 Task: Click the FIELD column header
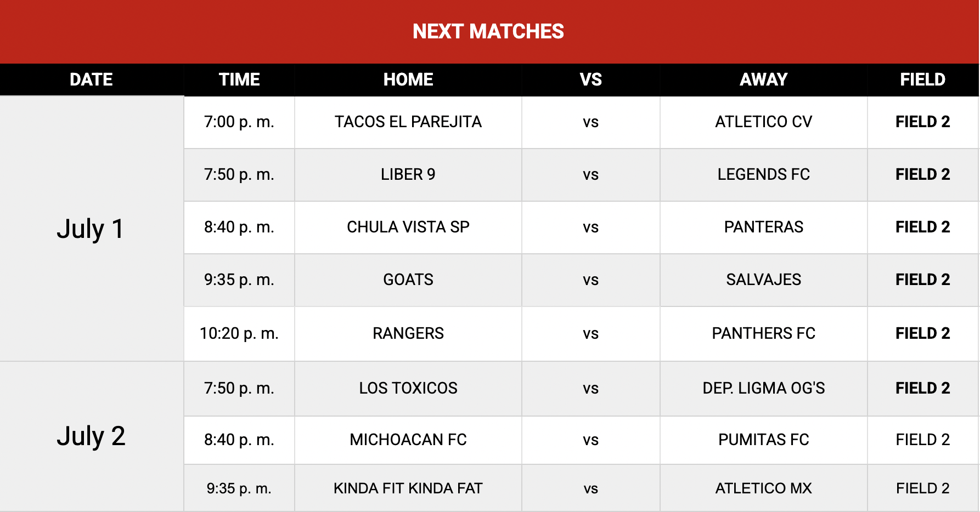(x=923, y=80)
